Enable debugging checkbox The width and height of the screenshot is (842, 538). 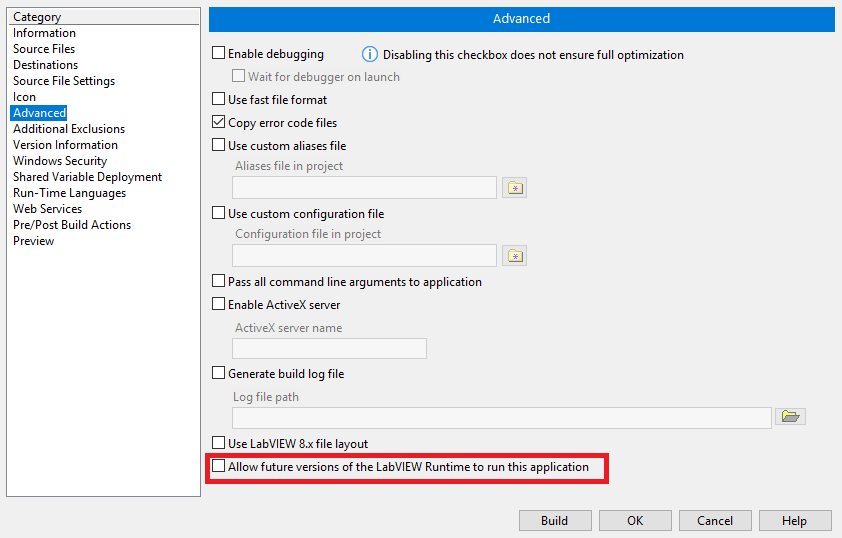click(219, 53)
